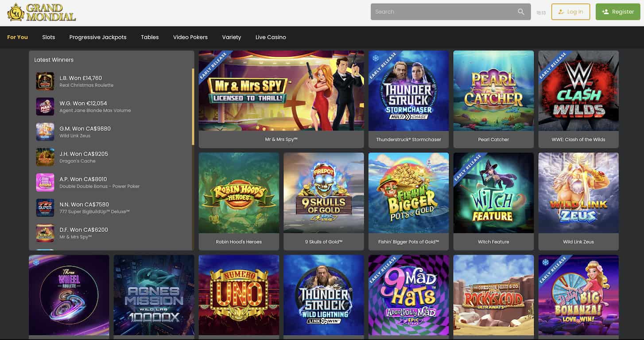Open Fishin' Bigger Pots of Gold
This screenshot has width=644, height=340.
(x=408, y=193)
